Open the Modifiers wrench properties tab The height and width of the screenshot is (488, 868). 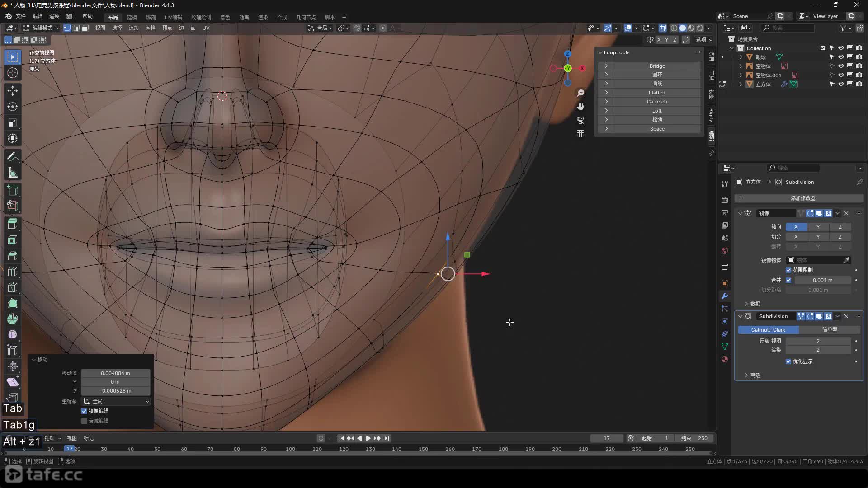pos(725,296)
